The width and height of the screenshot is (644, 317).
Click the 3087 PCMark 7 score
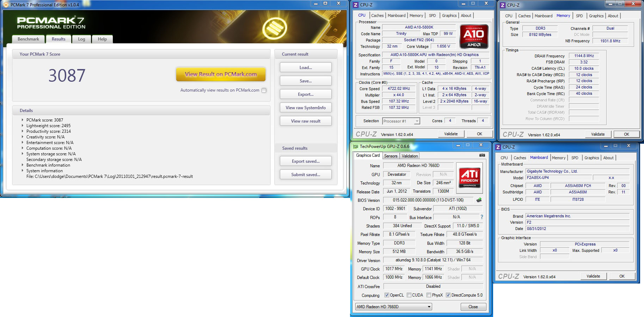[x=67, y=75]
